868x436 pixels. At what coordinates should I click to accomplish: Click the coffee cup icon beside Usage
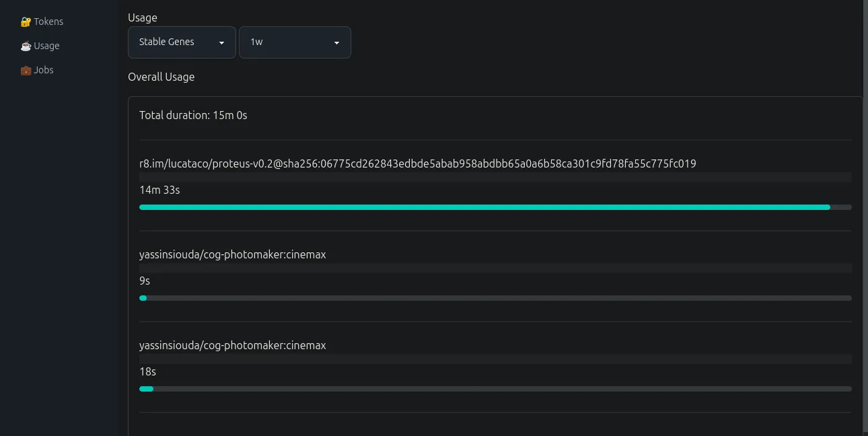point(26,46)
